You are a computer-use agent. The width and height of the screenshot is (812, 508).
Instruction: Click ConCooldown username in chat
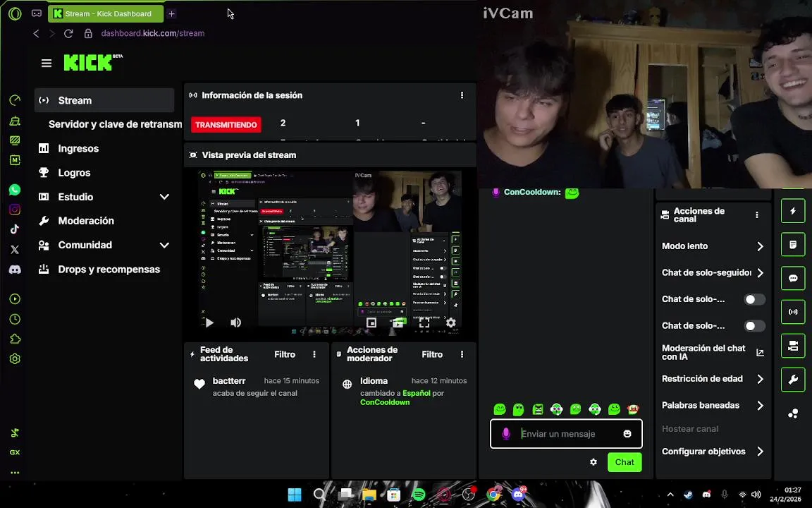(532, 192)
